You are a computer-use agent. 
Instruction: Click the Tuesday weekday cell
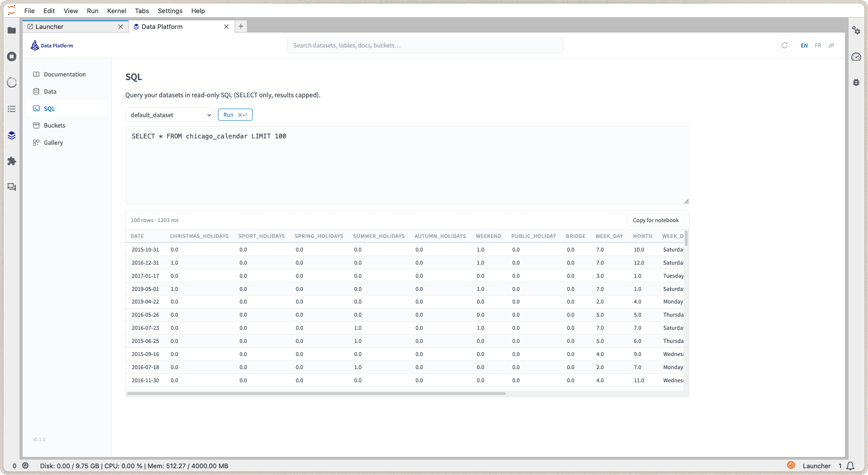(x=673, y=276)
